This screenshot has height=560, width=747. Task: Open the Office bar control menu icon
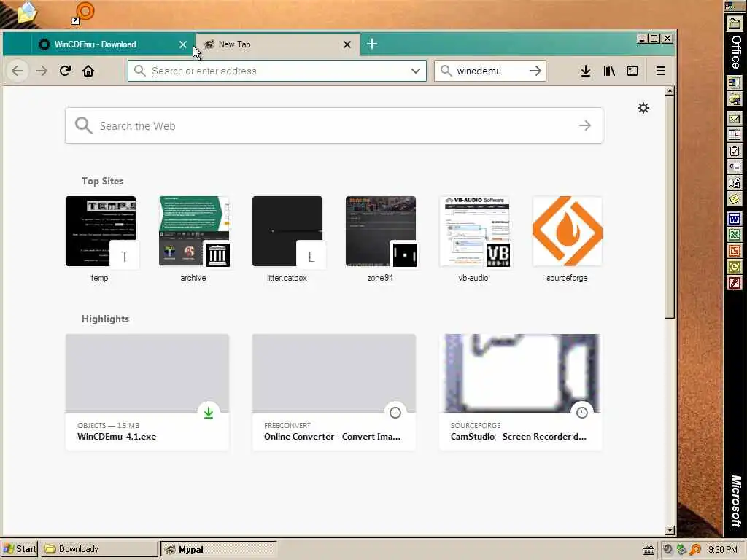click(x=729, y=6)
